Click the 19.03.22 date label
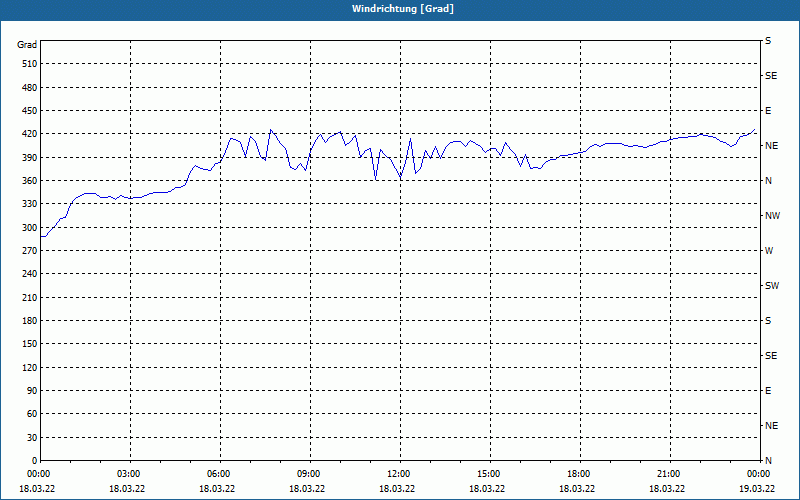 pyautogui.click(x=757, y=489)
